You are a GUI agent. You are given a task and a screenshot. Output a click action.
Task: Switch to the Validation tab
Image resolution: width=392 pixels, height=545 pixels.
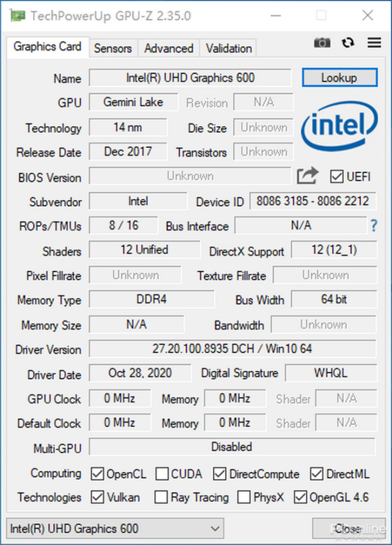coord(229,48)
